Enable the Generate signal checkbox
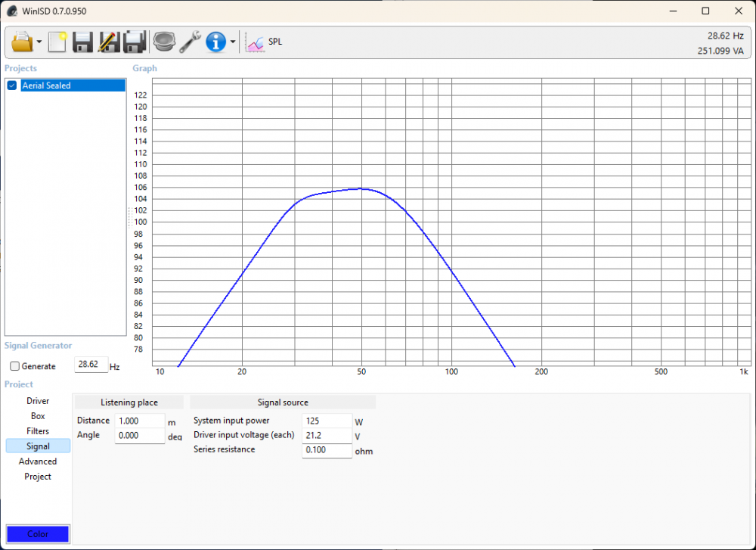756x550 pixels. [15, 366]
